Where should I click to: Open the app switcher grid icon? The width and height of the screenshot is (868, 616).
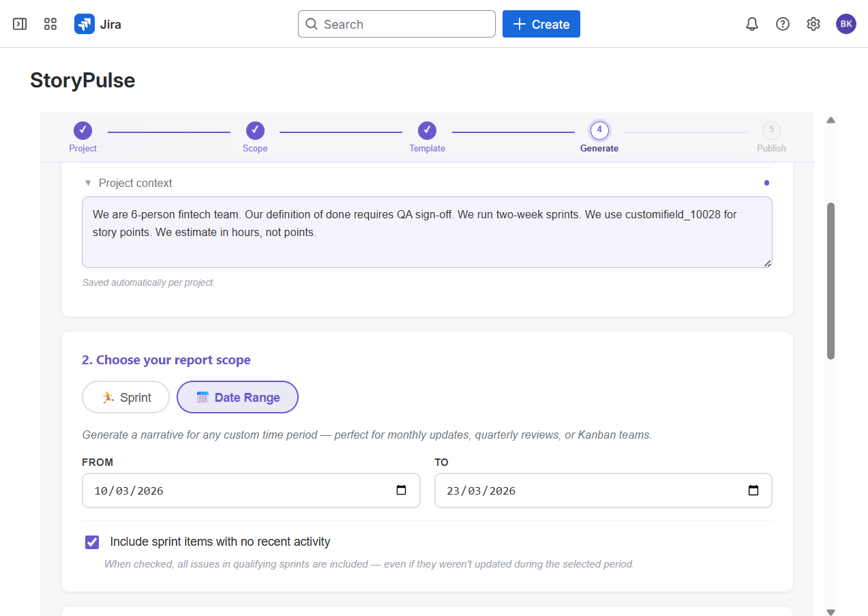[x=50, y=24]
